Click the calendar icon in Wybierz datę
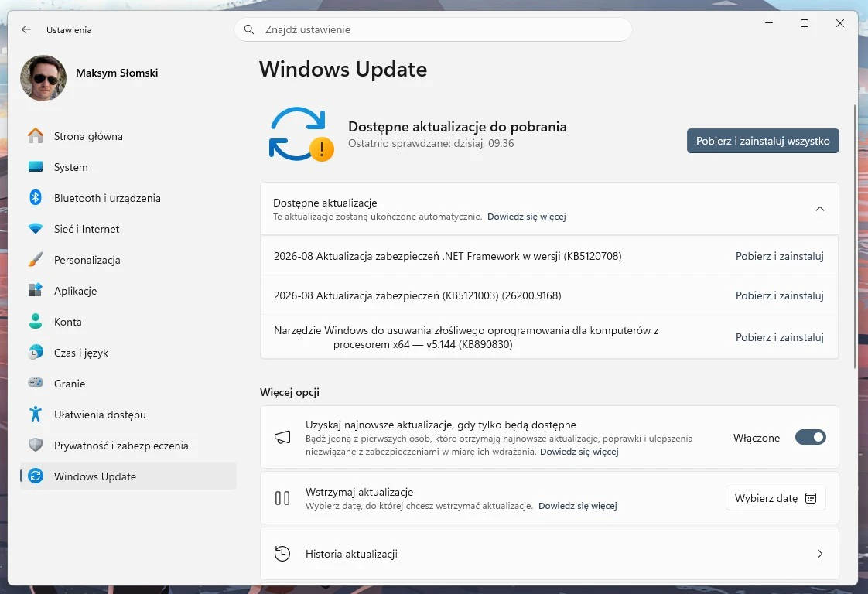The width and height of the screenshot is (868, 594). pyautogui.click(x=811, y=498)
